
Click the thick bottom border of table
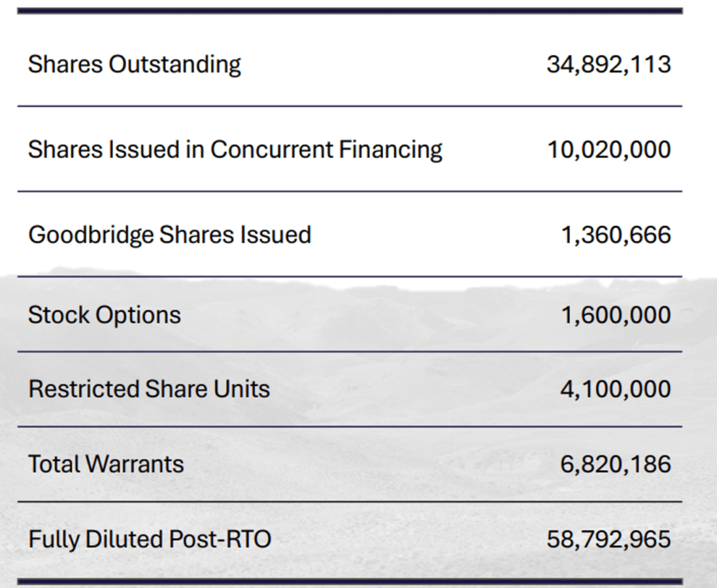pyautogui.click(x=350, y=581)
